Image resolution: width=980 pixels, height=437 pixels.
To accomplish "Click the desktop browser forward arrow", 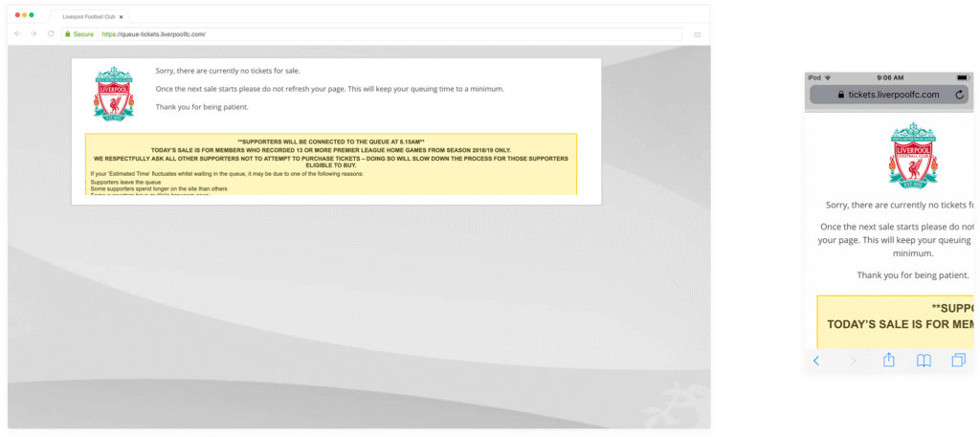I will (33, 33).
